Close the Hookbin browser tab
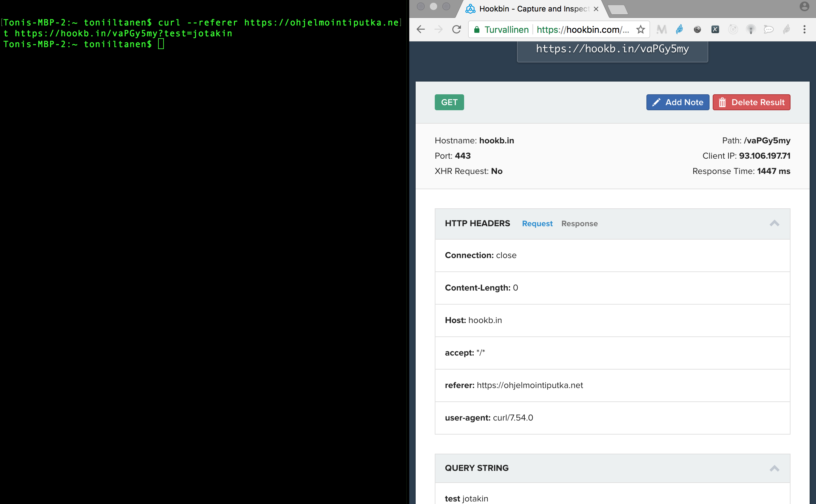The image size is (816, 504). tap(596, 9)
